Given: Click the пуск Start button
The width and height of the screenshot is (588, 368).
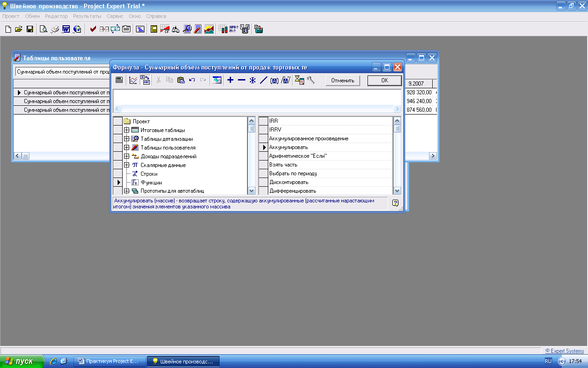Looking at the screenshot, I should tap(22, 361).
